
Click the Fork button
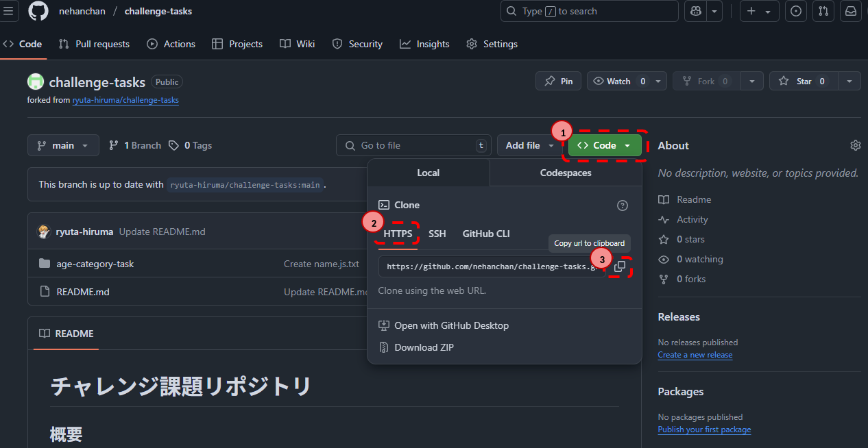click(x=706, y=81)
